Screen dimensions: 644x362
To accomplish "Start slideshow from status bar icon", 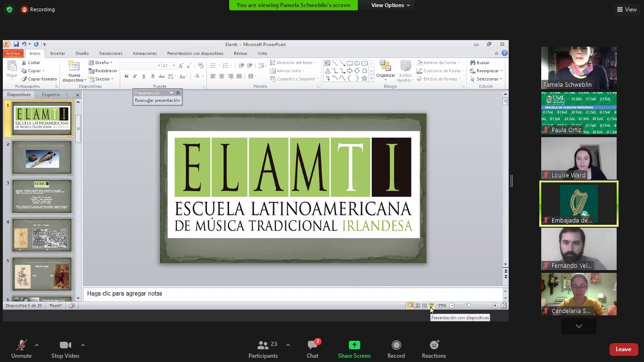I will coord(431,306).
